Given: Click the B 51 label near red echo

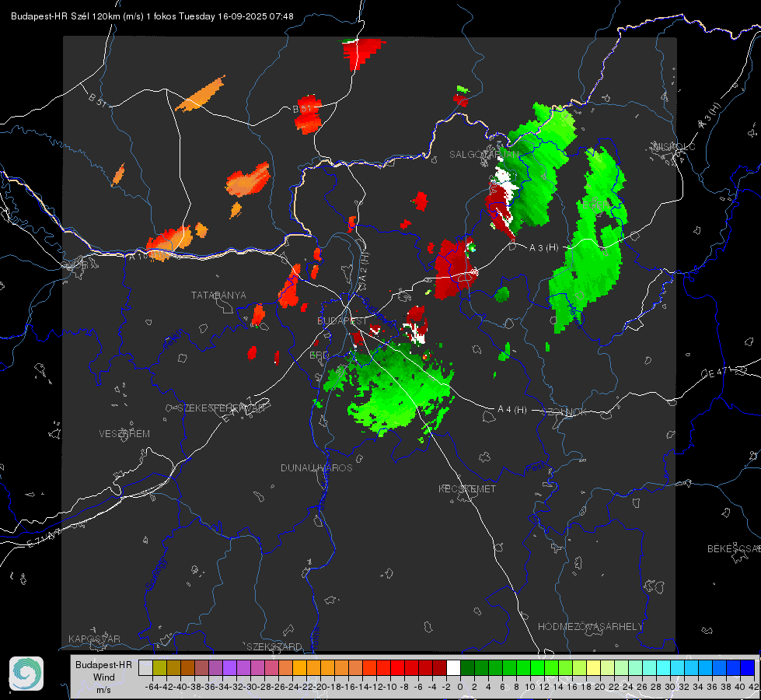Looking at the screenshot, I should pyautogui.click(x=302, y=109).
